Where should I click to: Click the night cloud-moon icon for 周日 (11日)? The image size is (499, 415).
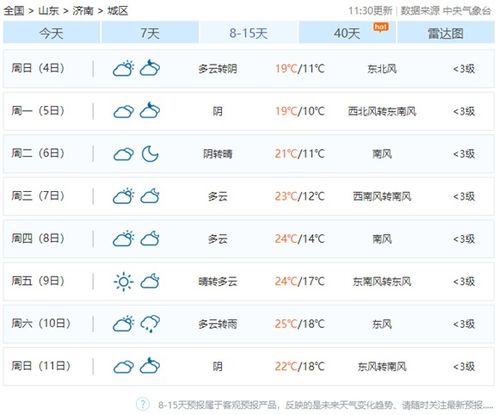pyautogui.click(x=150, y=366)
